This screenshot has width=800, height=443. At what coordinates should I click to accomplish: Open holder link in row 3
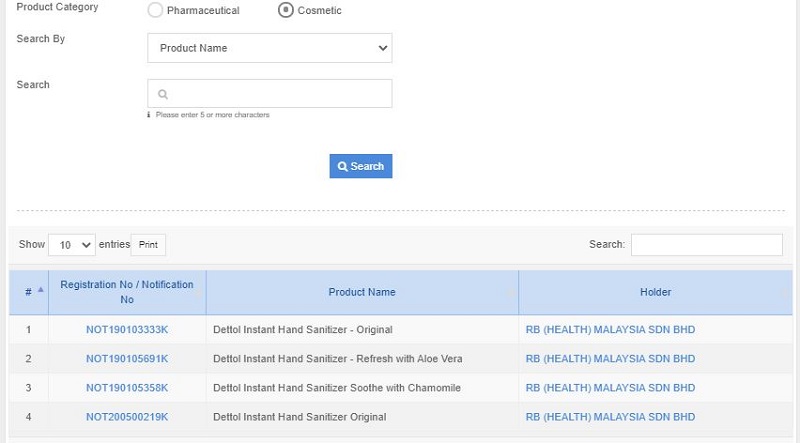610,388
